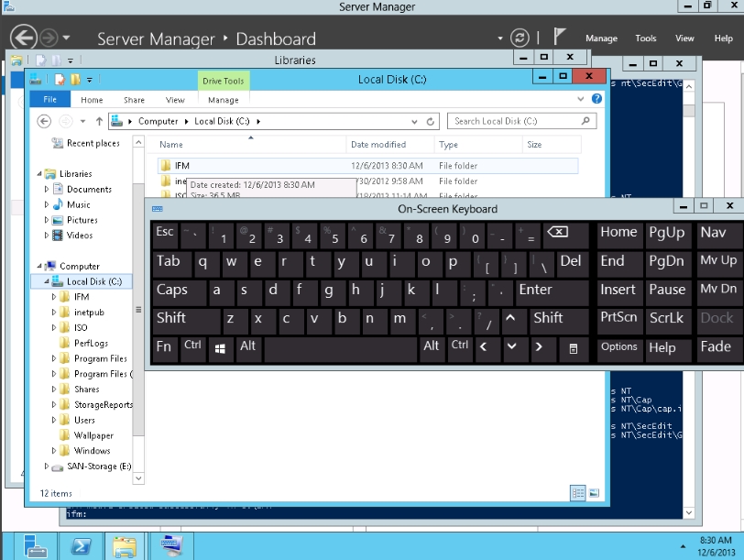Screen dimensions: 744x560
Task: Launch PowerShell from the taskbar
Action: tap(80, 546)
